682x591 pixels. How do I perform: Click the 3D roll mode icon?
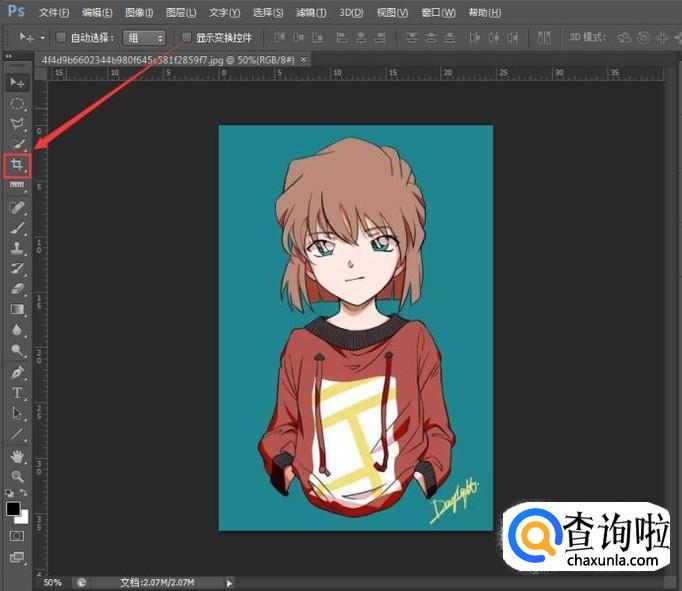click(643, 38)
